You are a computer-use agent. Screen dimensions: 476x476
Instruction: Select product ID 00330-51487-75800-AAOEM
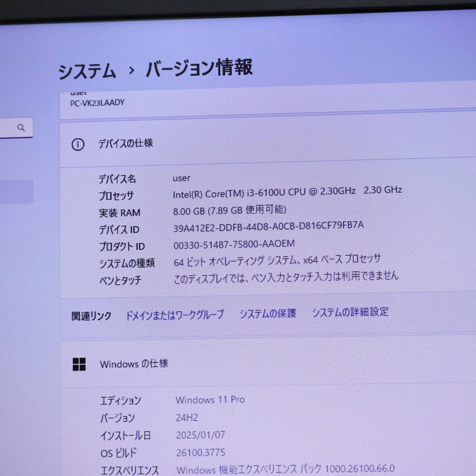point(234,244)
